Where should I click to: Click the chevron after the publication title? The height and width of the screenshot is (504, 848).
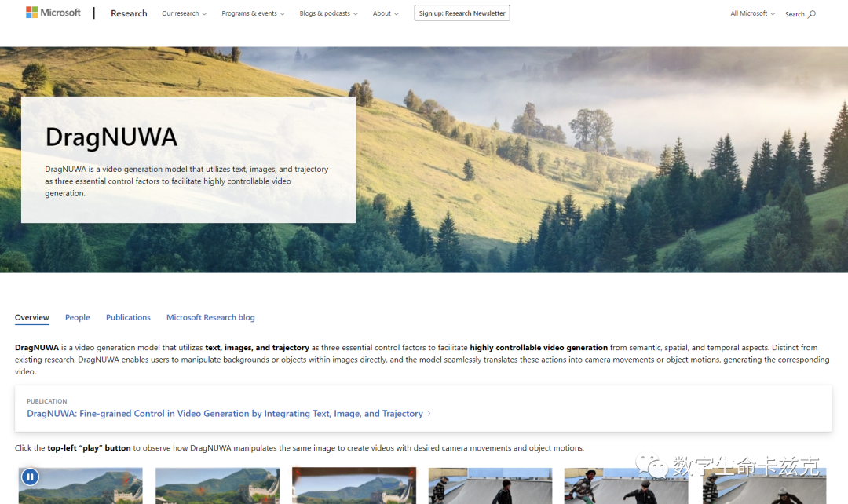pos(429,413)
